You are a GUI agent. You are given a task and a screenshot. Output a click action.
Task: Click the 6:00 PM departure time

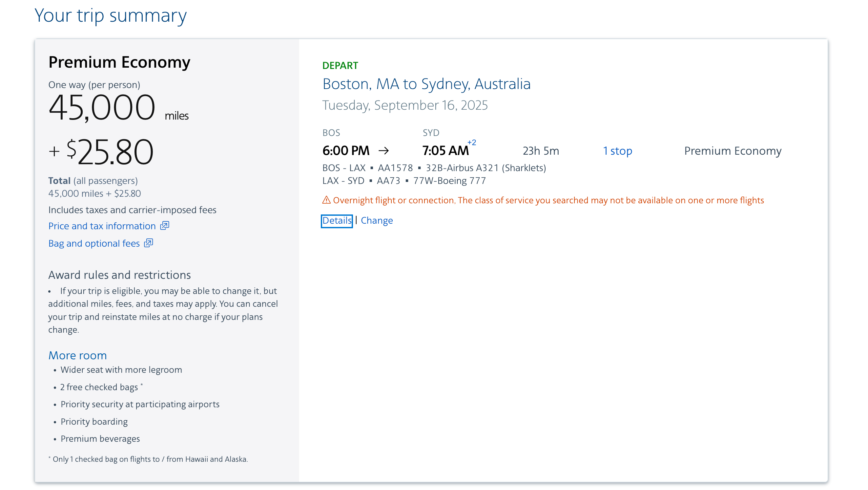(346, 151)
